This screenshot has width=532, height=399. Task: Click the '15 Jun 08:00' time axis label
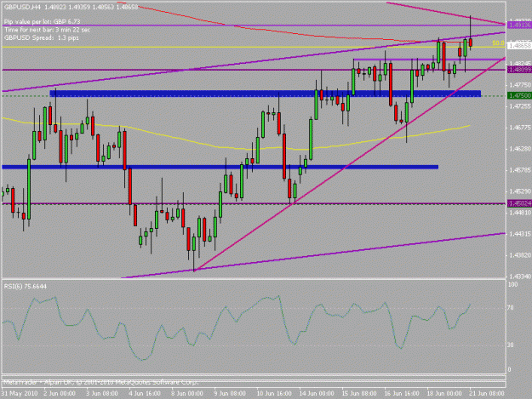click(x=359, y=393)
